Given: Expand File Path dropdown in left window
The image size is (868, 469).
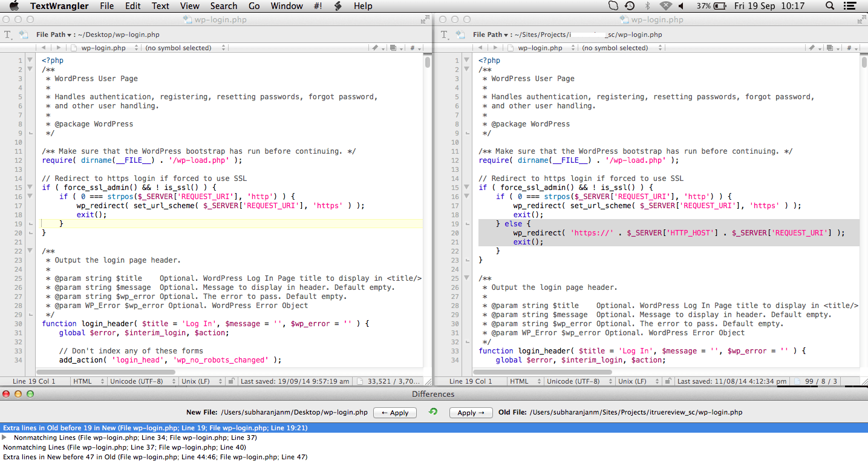Looking at the screenshot, I should click(x=54, y=34).
